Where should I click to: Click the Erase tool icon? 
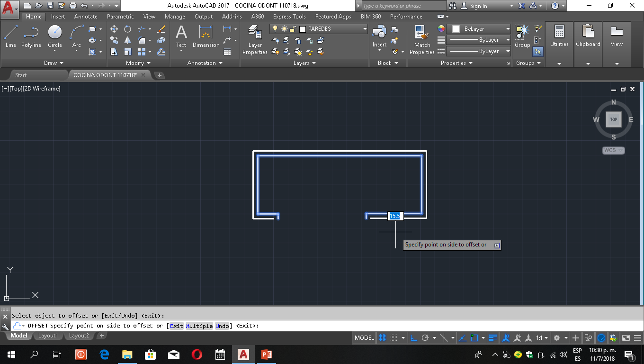[x=161, y=29]
